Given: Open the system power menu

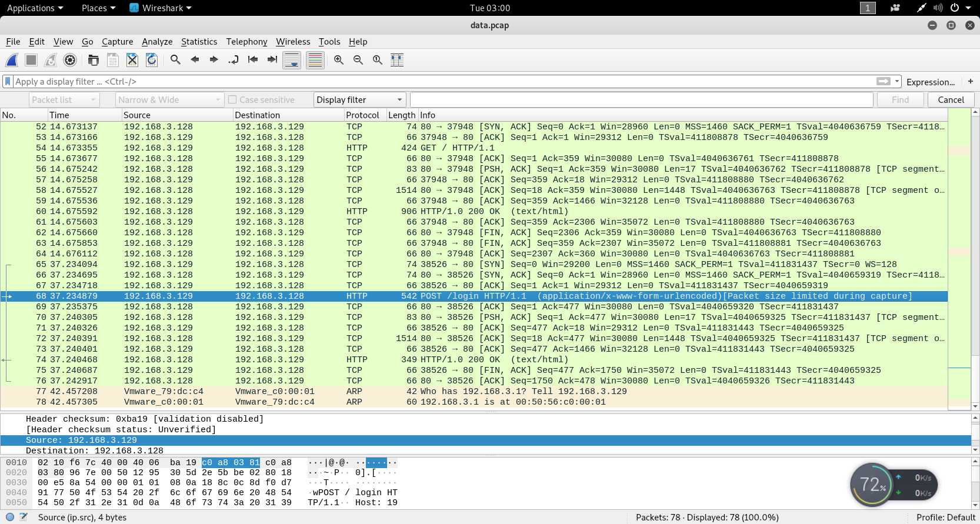Looking at the screenshot, I should pos(960,8).
